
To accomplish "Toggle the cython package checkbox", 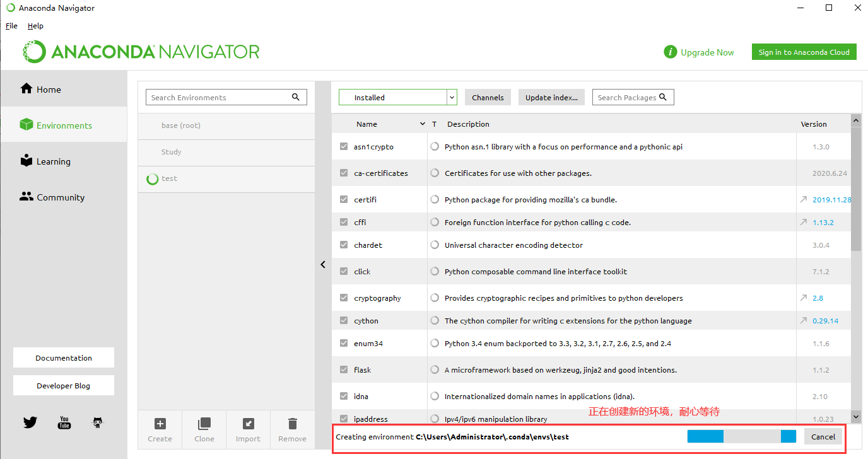I will [344, 320].
